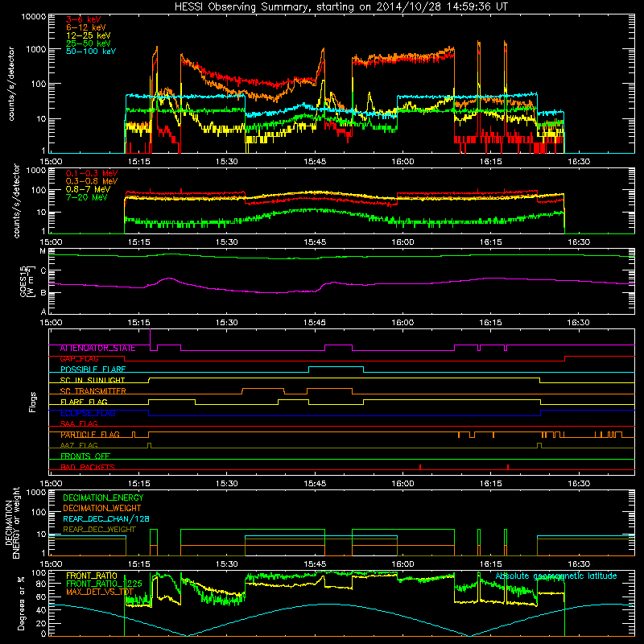
Task: Select the B class tick on GOES panel
Action: [x=43, y=293]
